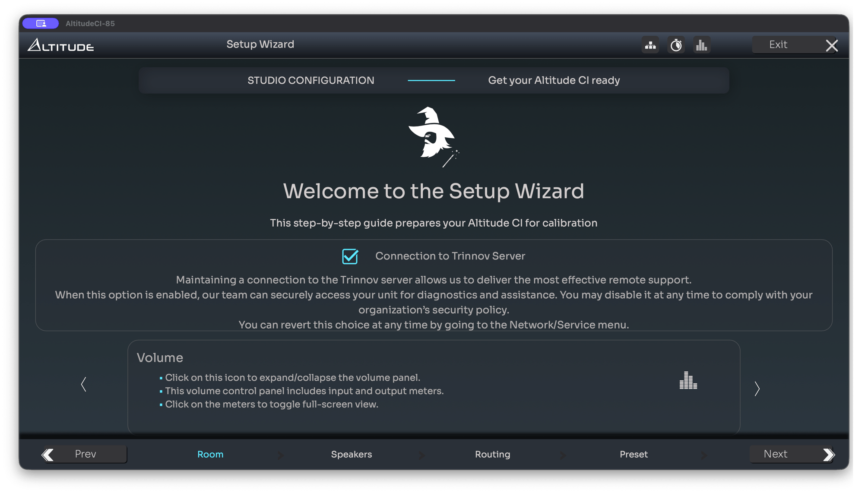The height and width of the screenshot is (493, 868).
Task: Click the wizard mascot image
Action: 434,137
